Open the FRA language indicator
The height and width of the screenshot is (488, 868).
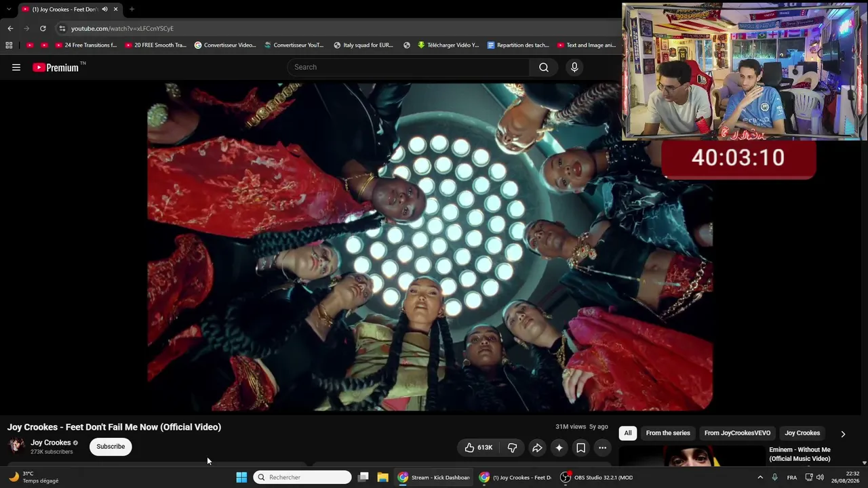click(792, 477)
